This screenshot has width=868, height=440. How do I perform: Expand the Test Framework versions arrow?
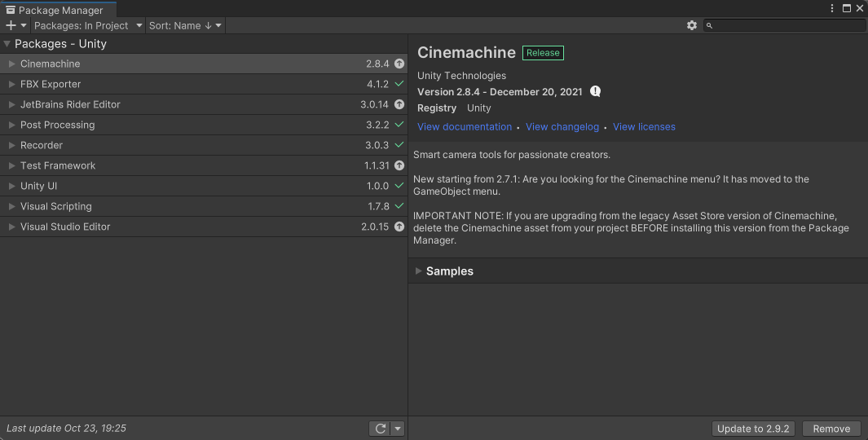click(x=11, y=165)
